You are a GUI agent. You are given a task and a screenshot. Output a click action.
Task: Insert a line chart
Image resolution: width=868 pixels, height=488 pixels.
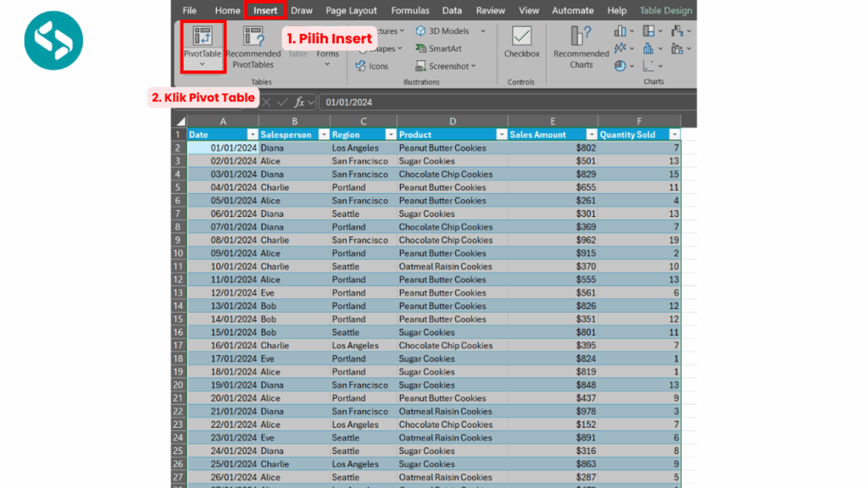point(620,48)
